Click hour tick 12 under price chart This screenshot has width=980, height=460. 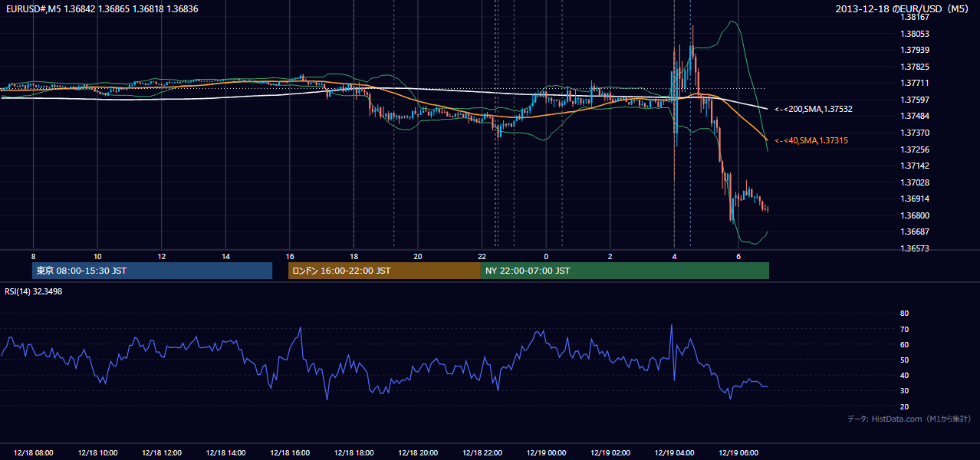point(162,256)
